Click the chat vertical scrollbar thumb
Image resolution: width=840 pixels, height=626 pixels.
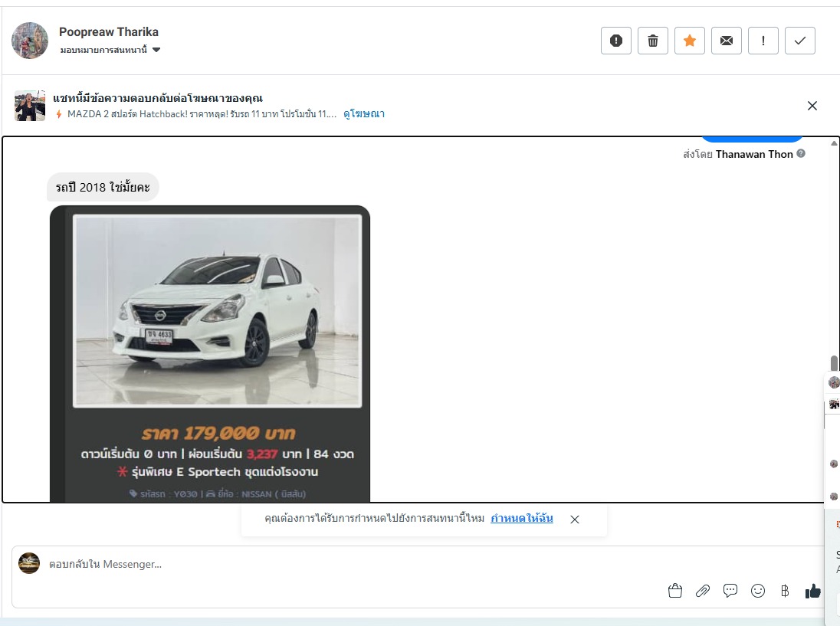point(834,364)
